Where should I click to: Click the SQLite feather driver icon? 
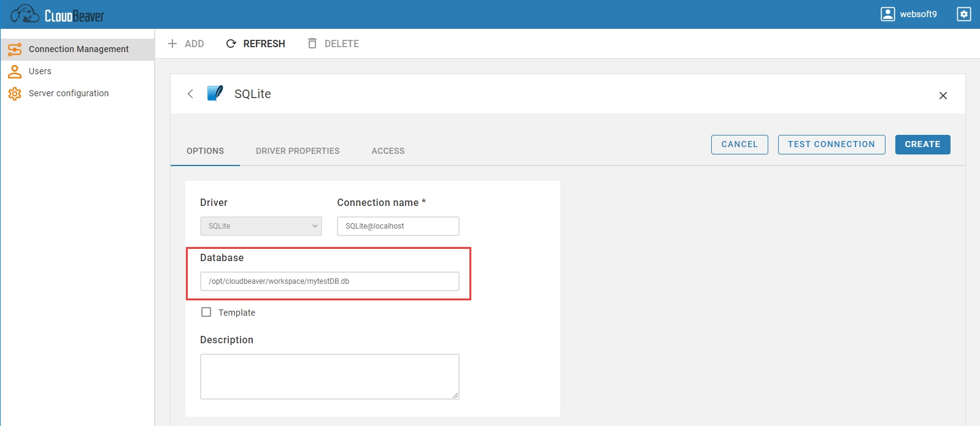215,93
